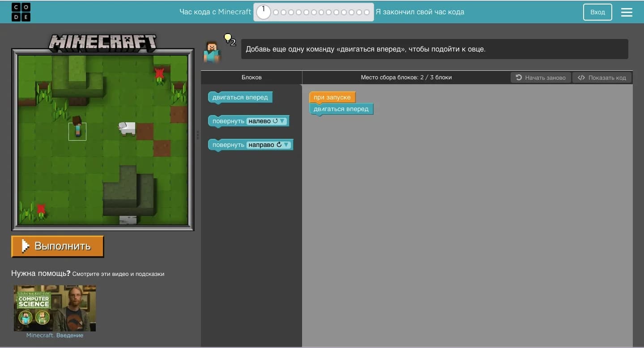Open the «налево» direction dropdown
Image resolution: width=644 pixels, height=348 pixels.
266,121
